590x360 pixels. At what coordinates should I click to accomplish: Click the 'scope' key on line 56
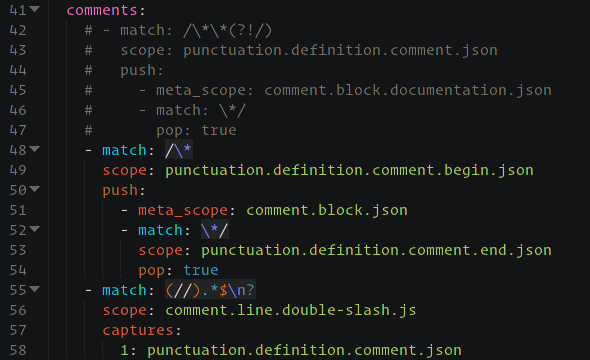[x=124, y=311]
